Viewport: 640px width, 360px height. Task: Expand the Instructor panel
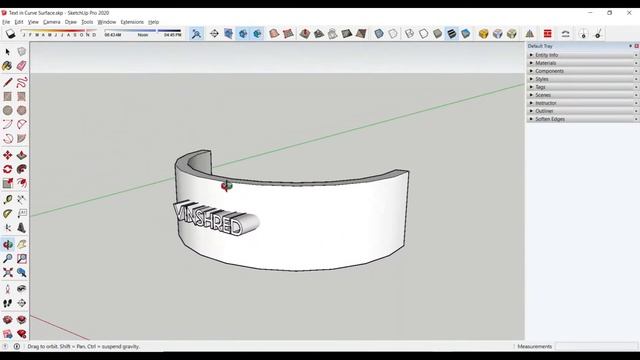[582, 103]
